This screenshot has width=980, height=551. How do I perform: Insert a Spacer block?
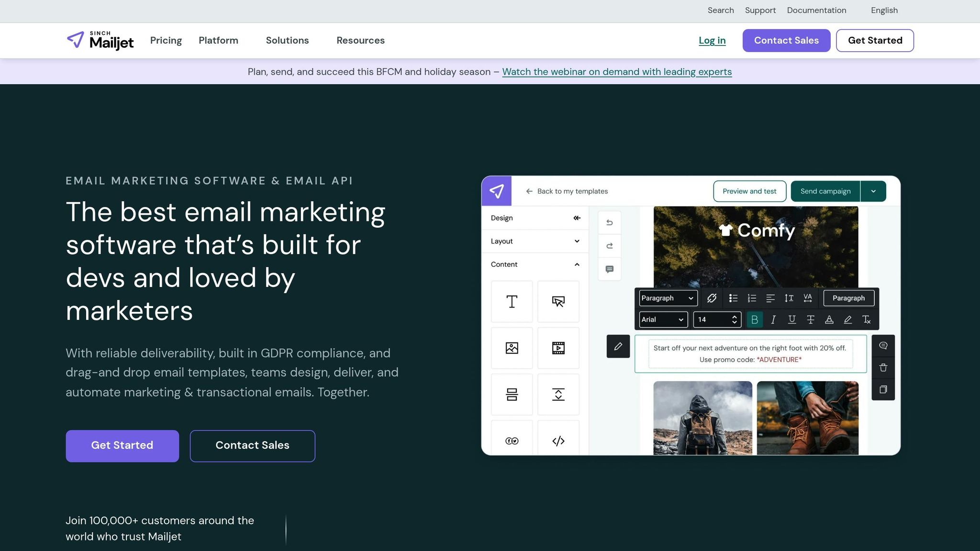(x=558, y=395)
